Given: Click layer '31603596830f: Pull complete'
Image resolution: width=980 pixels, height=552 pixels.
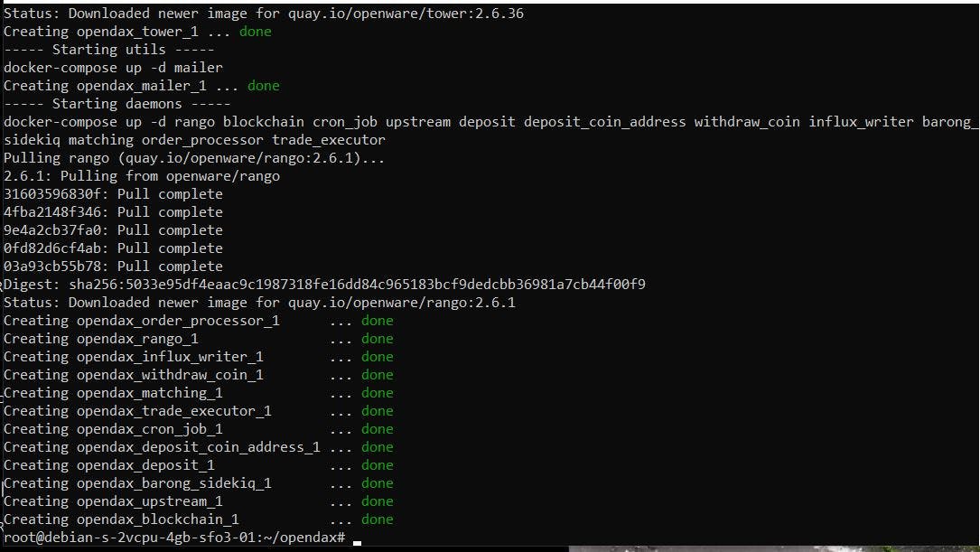Looking at the screenshot, I should [113, 194].
